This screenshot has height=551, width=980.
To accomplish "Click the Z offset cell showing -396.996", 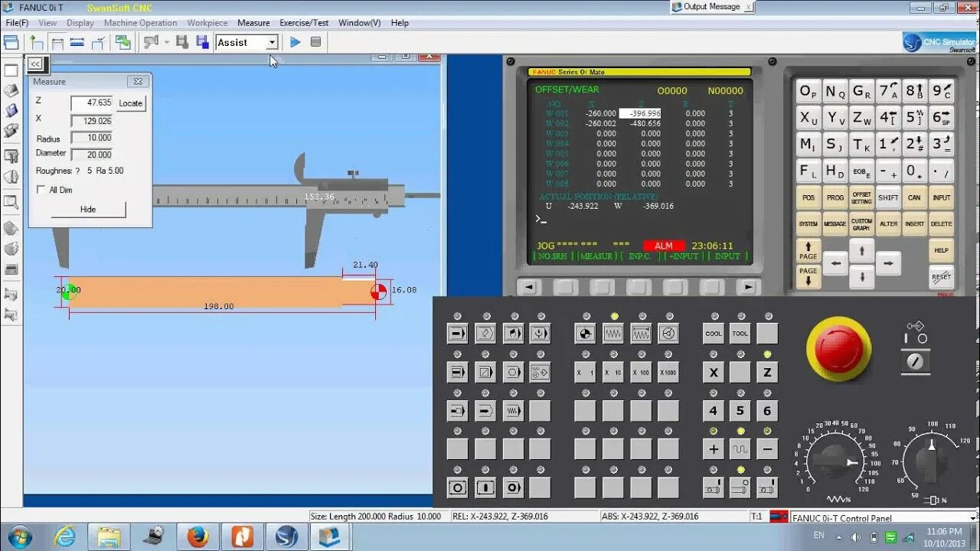I will [640, 113].
